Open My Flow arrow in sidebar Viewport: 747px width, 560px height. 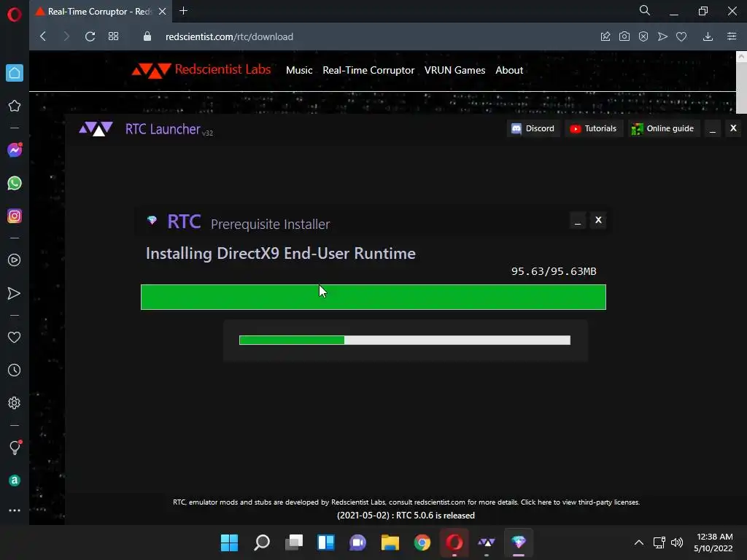click(x=15, y=293)
